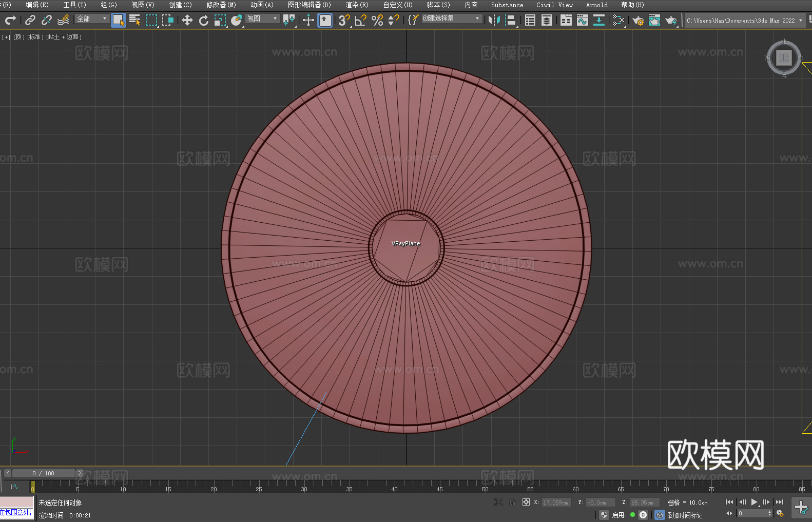The width and height of the screenshot is (812, 522).
Task: Show the ribbon toggle icon
Action: tap(566, 20)
